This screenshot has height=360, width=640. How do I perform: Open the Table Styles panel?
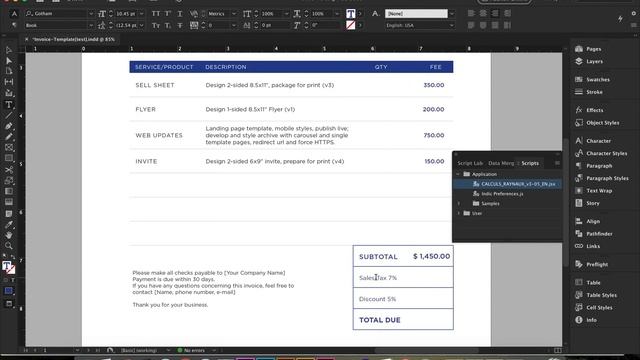coord(596,295)
